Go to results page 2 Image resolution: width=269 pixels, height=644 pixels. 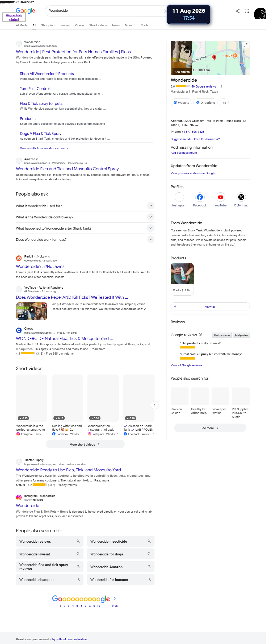click(64, 606)
